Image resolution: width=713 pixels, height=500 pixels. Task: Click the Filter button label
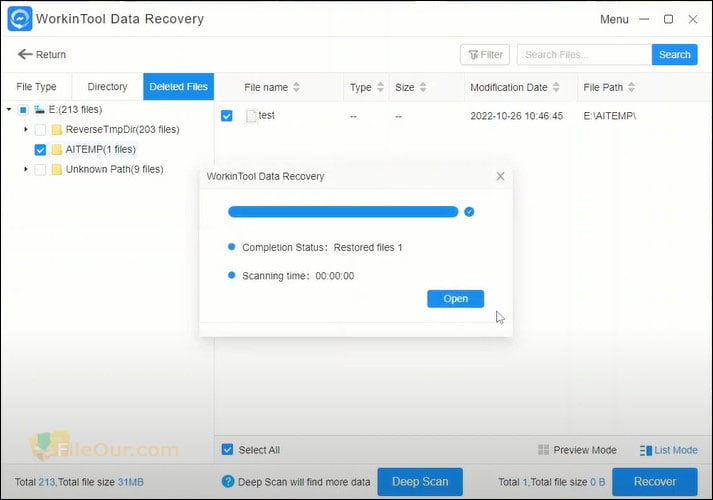point(492,55)
